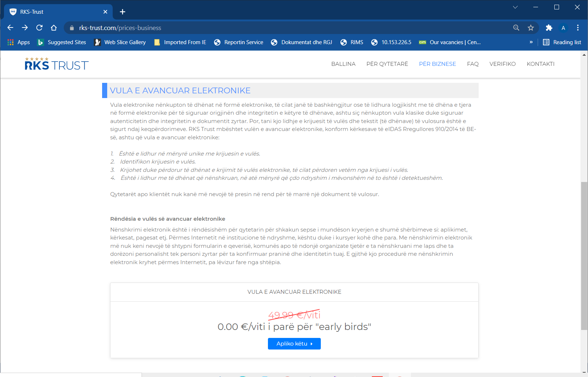Open the tab search dropdown arrow
588x377 pixels.
click(x=515, y=7)
